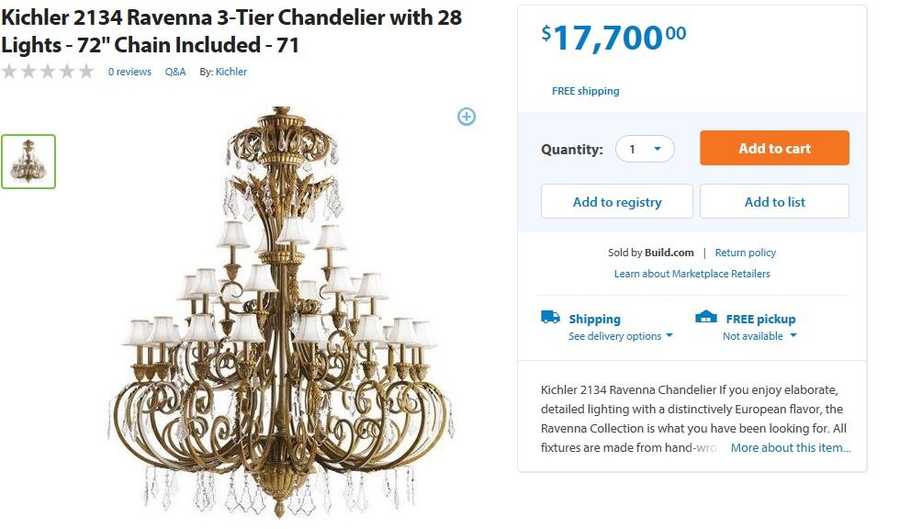900x529 pixels.
Task: Click the Shipping heading label
Action: [x=594, y=319]
